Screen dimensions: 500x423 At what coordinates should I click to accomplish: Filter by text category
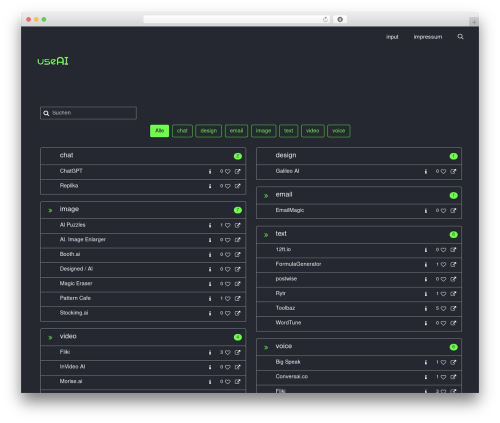[x=288, y=131]
